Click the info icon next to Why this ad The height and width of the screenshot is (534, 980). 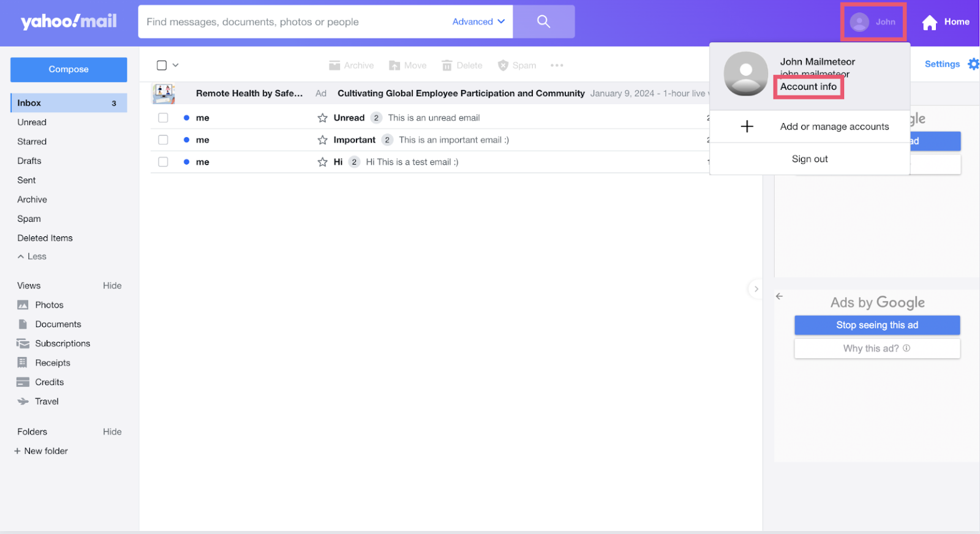tap(907, 348)
